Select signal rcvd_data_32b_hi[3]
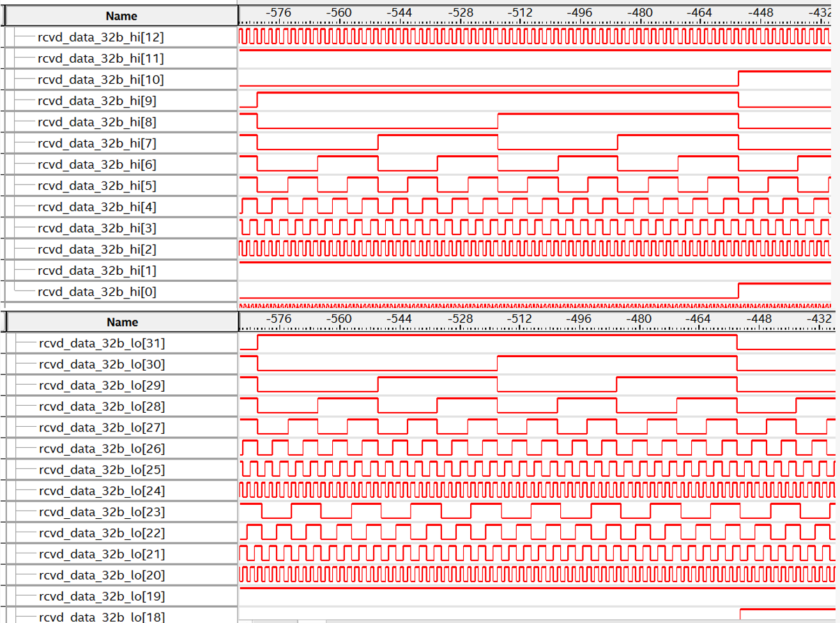This screenshot has width=840, height=623. [x=96, y=228]
